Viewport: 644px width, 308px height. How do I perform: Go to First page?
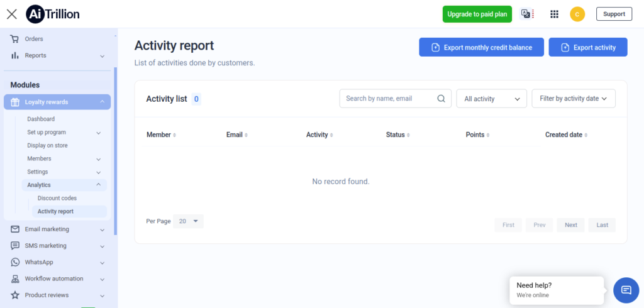pos(508,225)
